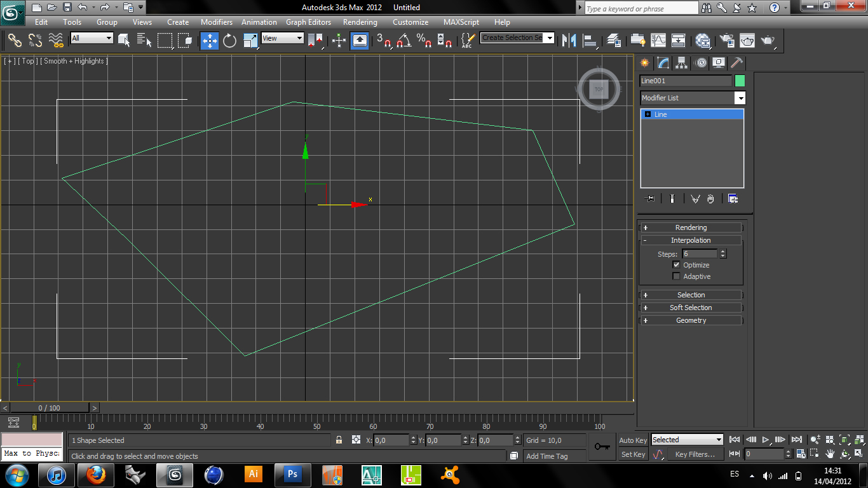Enable the Adaptive checkbox
The height and width of the screenshot is (488, 868).
pos(676,276)
